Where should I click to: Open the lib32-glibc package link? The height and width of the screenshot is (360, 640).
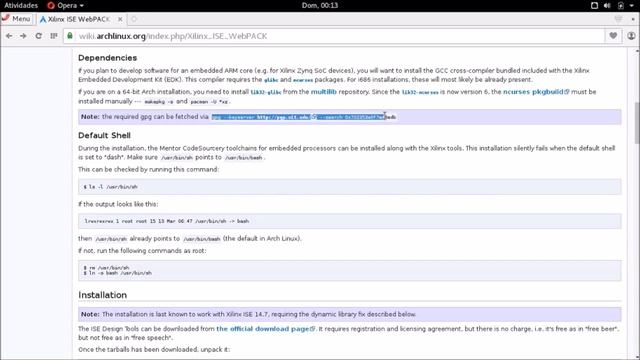click(x=266, y=92)
